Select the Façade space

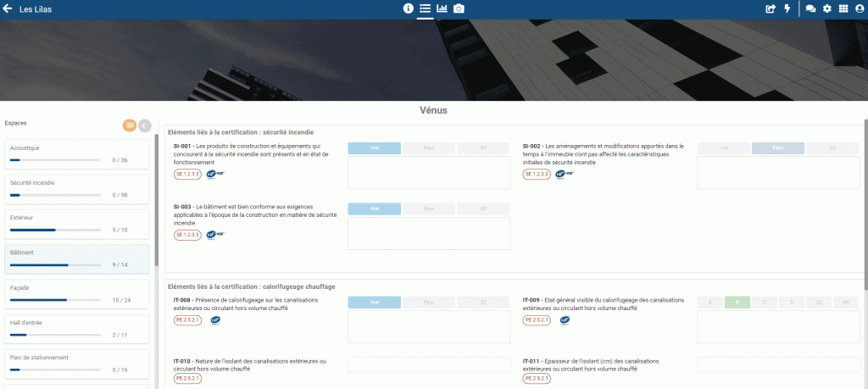77,293
